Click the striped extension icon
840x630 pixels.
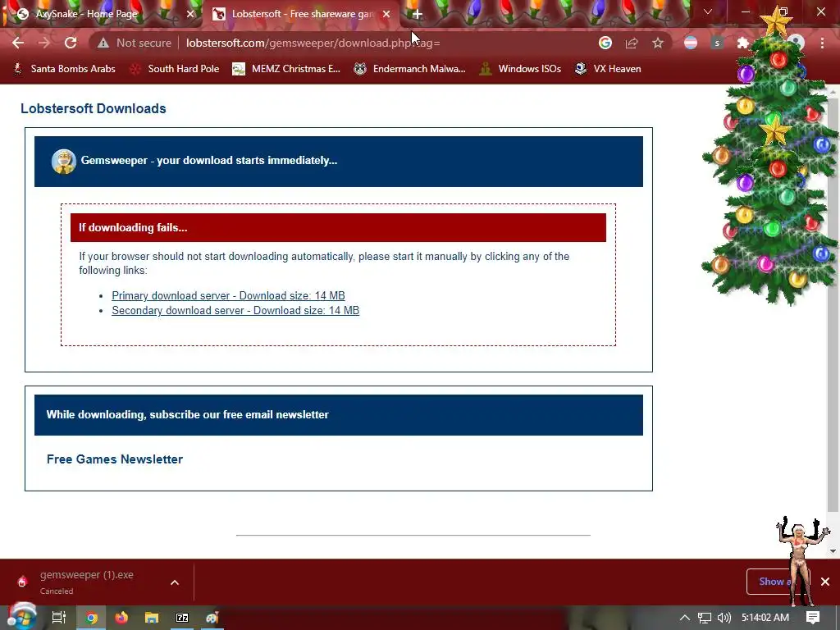691,43
